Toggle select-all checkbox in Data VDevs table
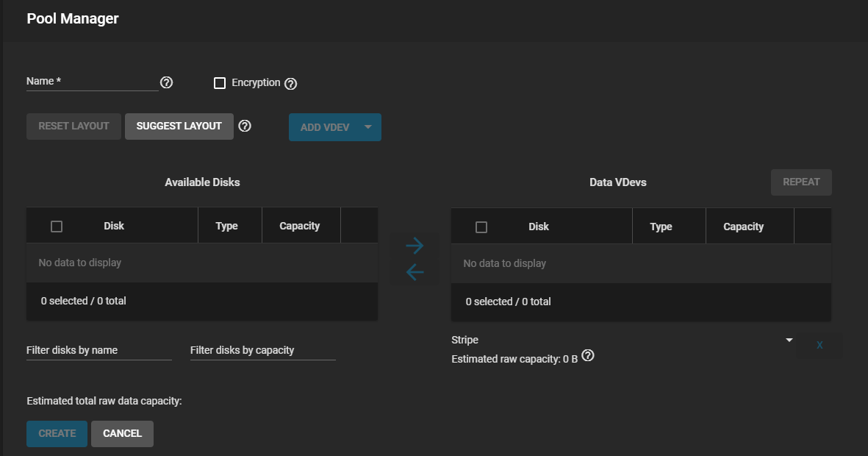This screenshot has width=868, height=456. tap(481, 227)
